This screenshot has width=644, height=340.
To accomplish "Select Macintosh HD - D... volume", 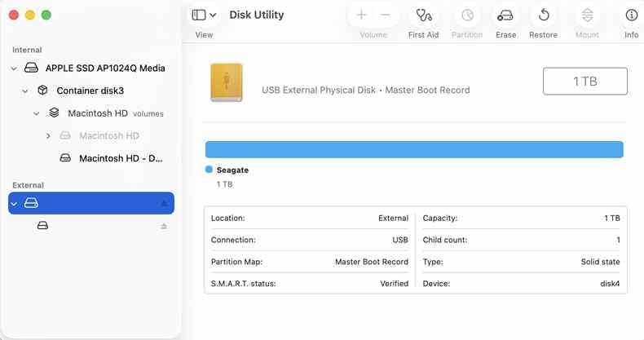I will point(121,158).
